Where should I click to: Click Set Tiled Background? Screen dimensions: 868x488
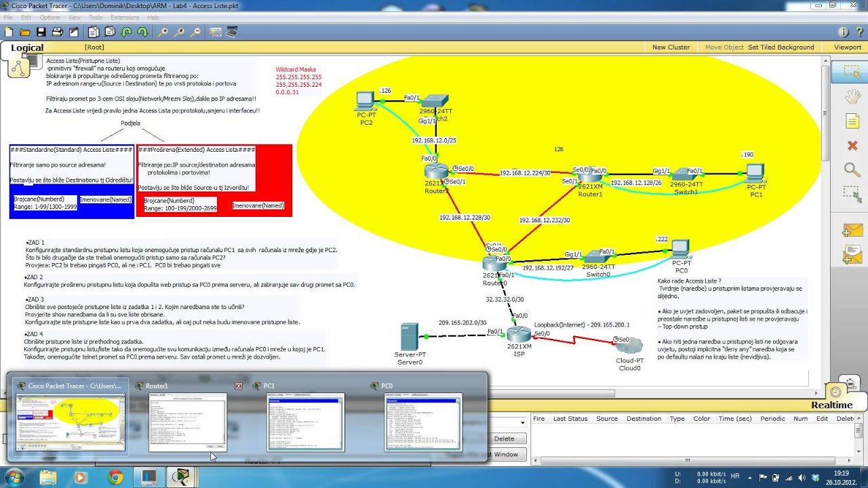coord(781,47)
